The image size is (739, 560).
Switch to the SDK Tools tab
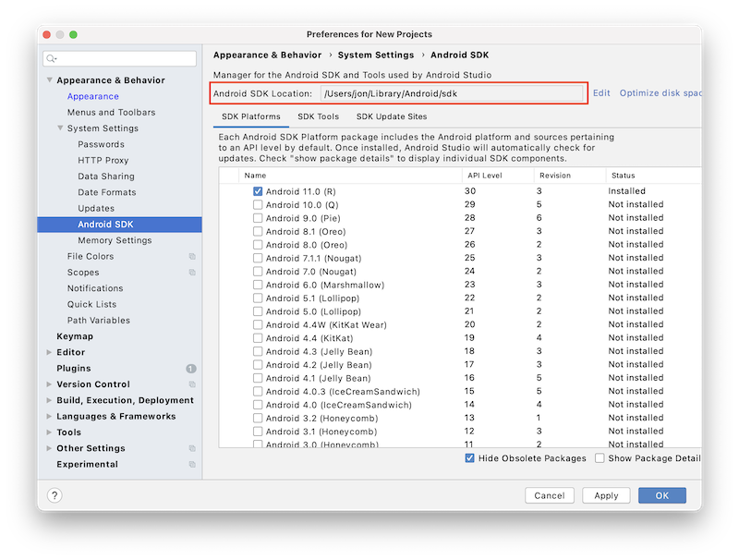[318, 116]
